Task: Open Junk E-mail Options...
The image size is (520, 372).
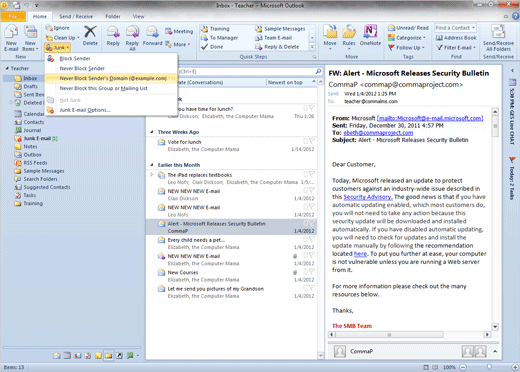Action: pyautogui.click(x=111, y=110)
